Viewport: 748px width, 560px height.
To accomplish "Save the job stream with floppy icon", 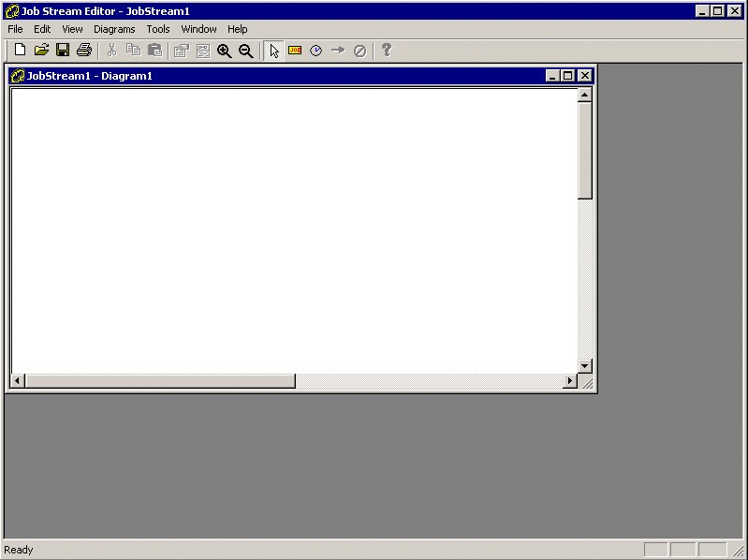I will [63, 51].
